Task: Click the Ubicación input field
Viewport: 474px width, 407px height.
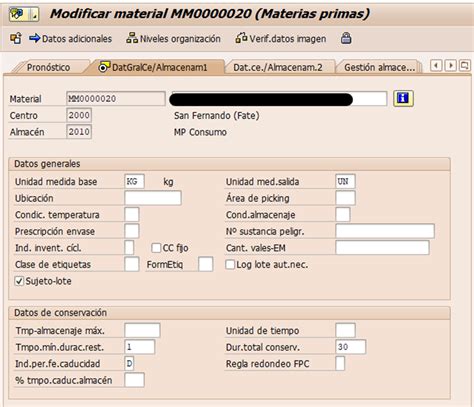Action: pyautogui.click(x=153, y=198)
